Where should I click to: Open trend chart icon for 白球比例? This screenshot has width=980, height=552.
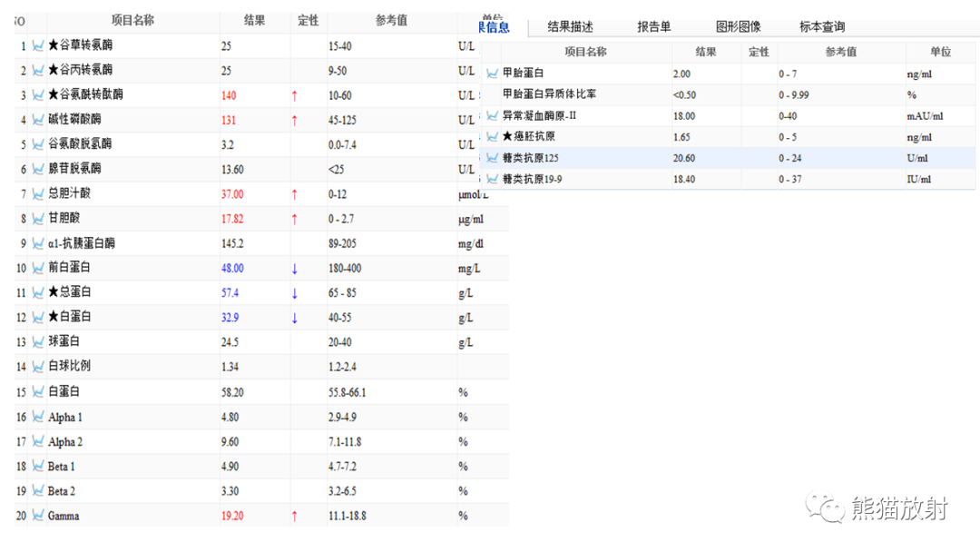pos(38,366)
